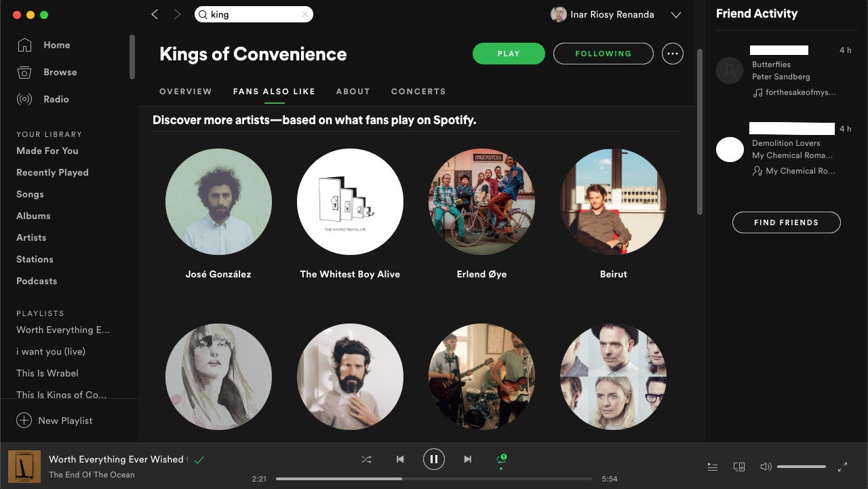Open the Home section in the sidebar

point(57,45)
